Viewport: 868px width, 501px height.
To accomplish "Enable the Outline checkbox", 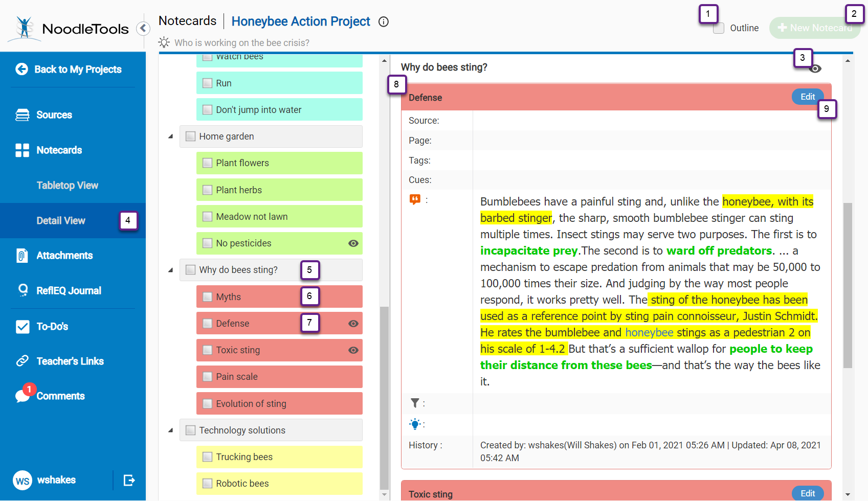I will click(x=719, y=28).
